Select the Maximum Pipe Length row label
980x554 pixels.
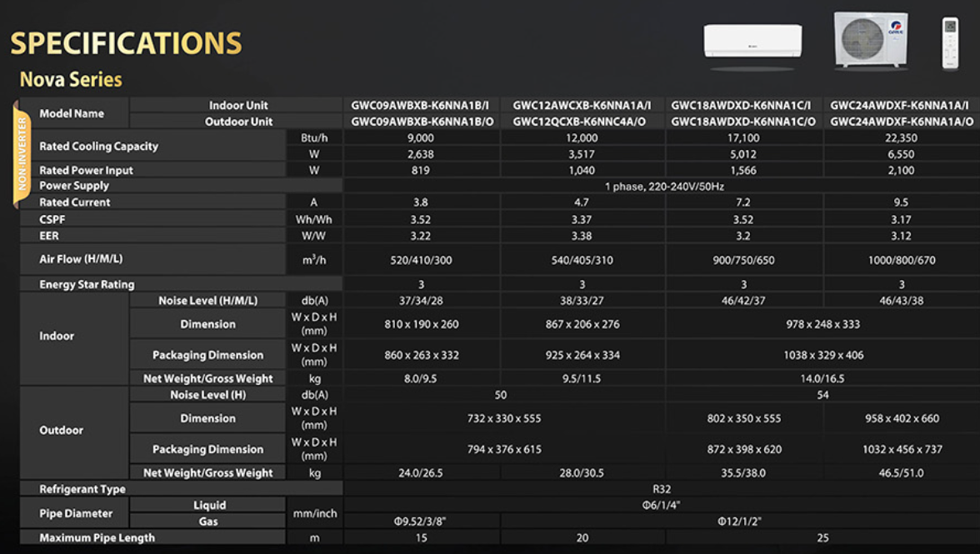[x=97, y=537]
